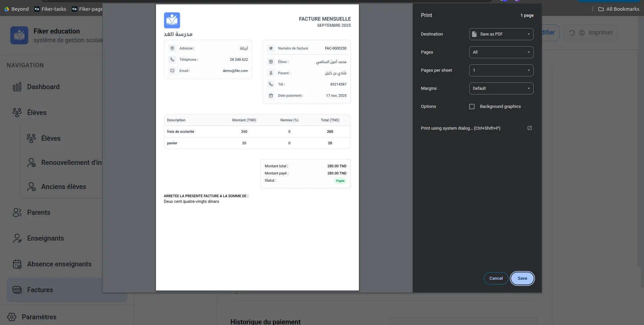Enable the Background graphics checkbox
The width and height of the screenshot is (644, 325).
472,107
